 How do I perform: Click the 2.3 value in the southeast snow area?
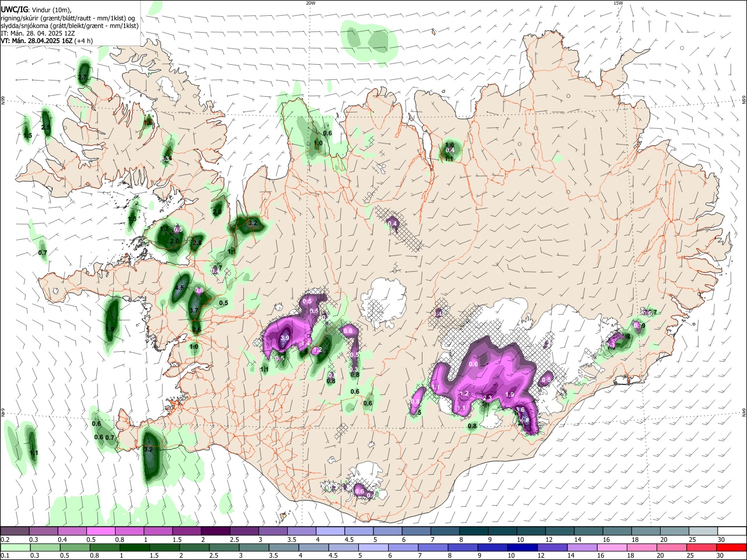488,398
